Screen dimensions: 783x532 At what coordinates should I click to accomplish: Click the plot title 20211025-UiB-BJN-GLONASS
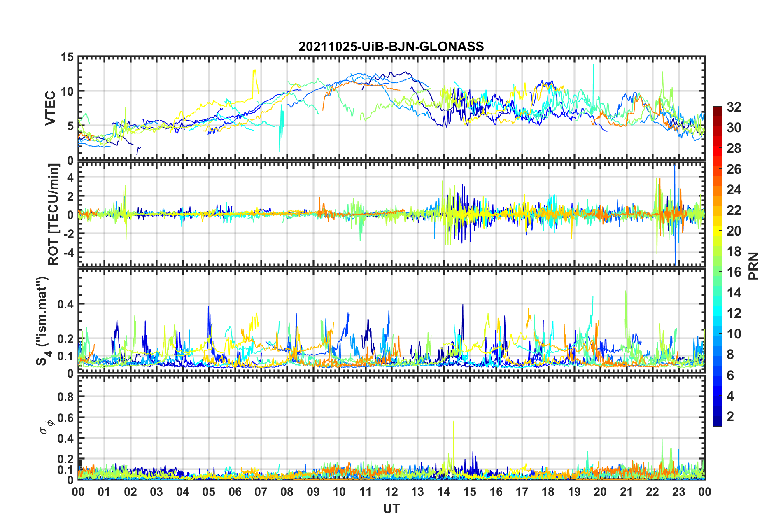coord(391,47)
